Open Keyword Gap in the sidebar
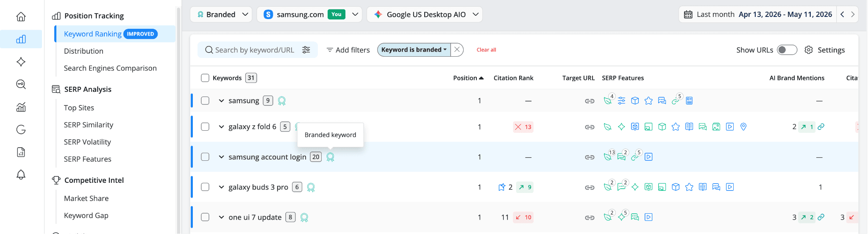This screenshot has width=868, height=234. (x=86, y=215)
